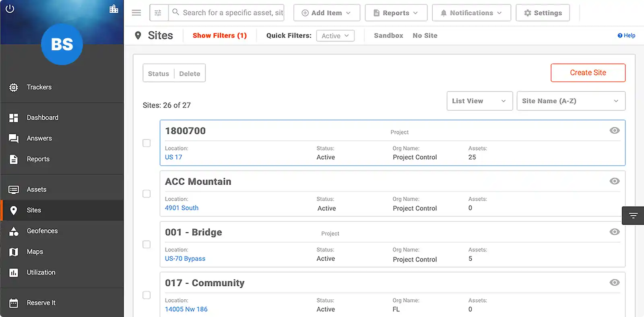Go to Geofences in sidebar

[42, 231]
